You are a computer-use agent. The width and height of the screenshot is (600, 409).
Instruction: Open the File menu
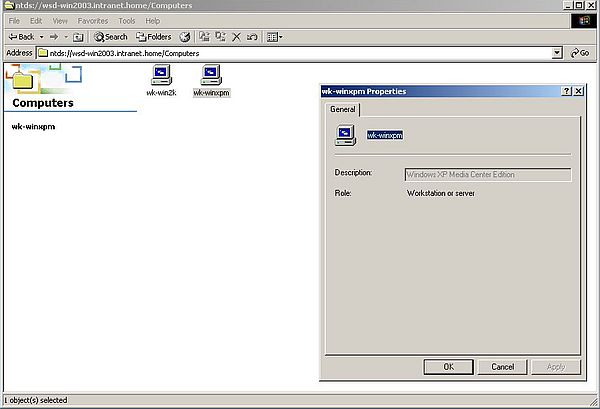[x=14, y=21]
